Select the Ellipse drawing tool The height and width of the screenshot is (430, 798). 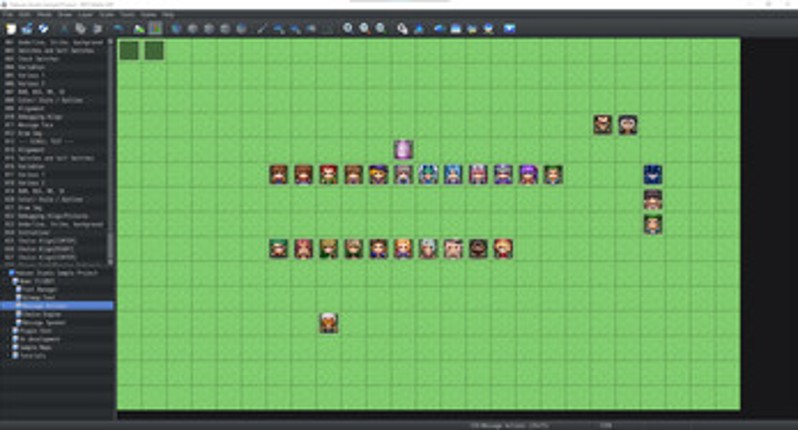(x=296, y=28)
